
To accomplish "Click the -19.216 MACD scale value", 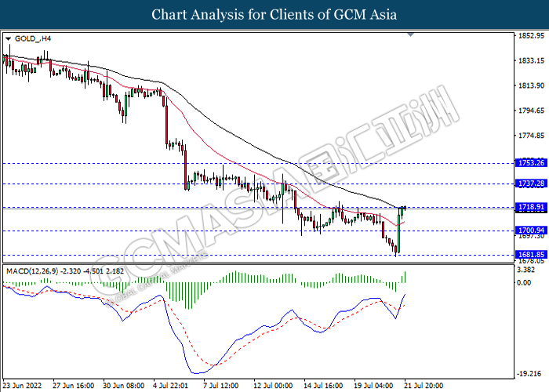I will pyautogui.click(x=529, y=374).
